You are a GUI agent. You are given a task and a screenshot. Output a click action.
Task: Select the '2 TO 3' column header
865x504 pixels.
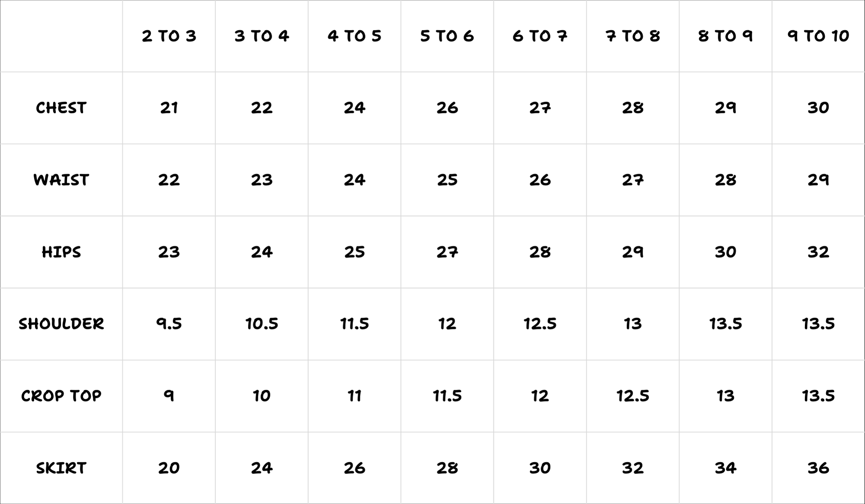[169, 36]
